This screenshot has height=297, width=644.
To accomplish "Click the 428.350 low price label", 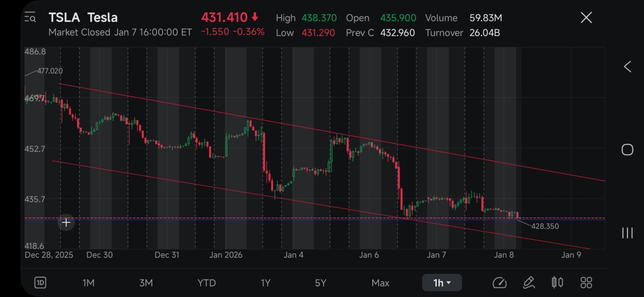I will tap(545, 226).
